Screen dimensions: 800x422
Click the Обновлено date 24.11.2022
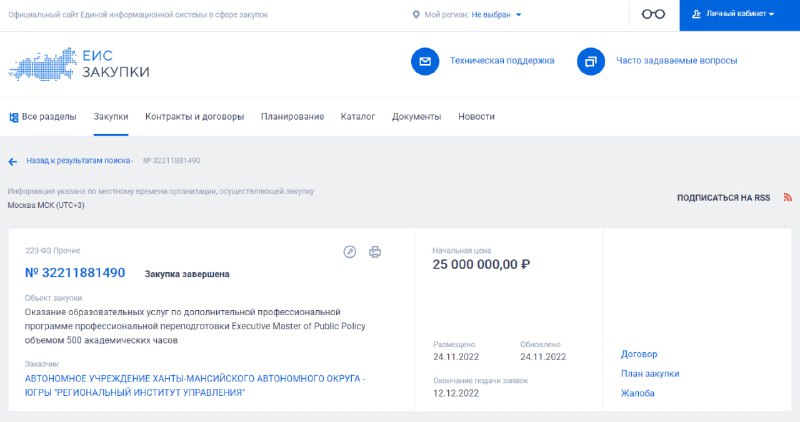click(543, 357)
